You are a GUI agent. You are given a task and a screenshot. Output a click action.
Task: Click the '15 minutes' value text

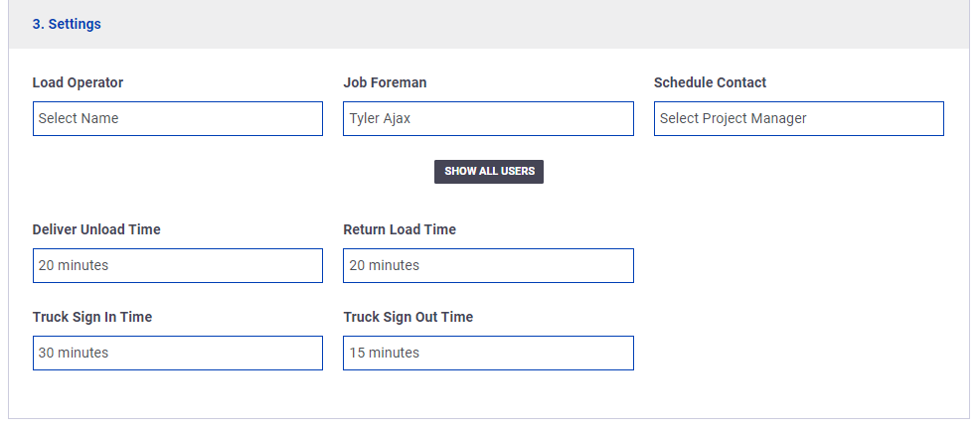tap(385, 353)
